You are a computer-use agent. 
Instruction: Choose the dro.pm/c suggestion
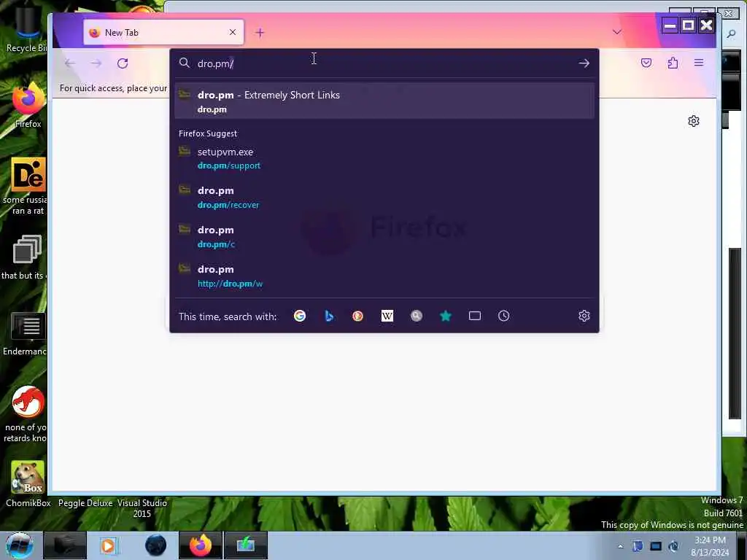[384, 237]
